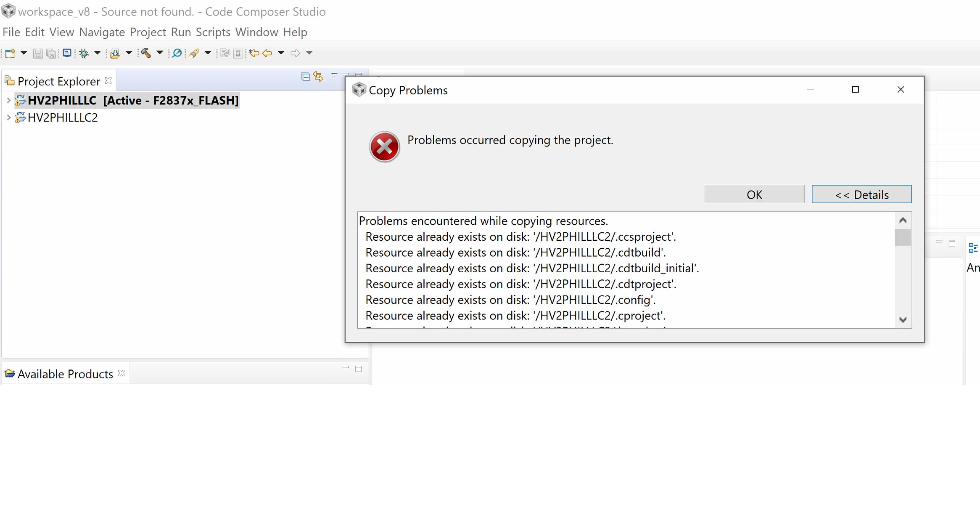Expand the HV2PHILLLC2 project tree node
This screenshot has width=980, height=505.
click(8, 118)
